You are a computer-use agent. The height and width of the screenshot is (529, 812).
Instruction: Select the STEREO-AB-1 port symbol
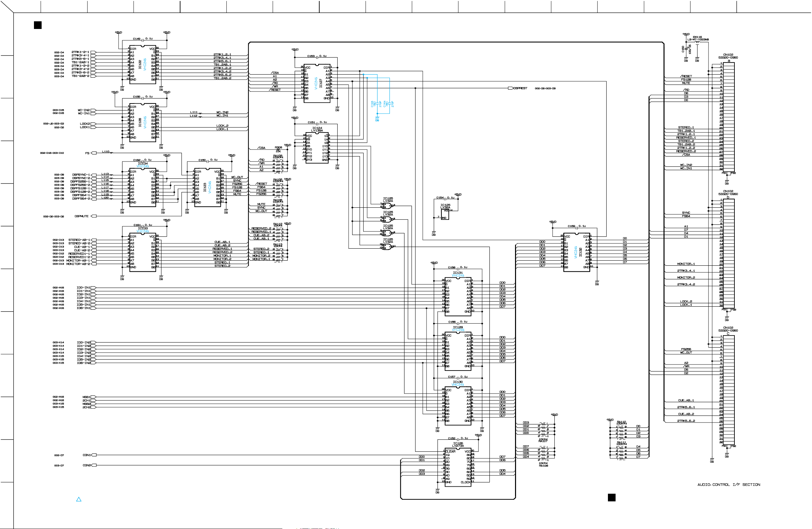coord(94,240)
